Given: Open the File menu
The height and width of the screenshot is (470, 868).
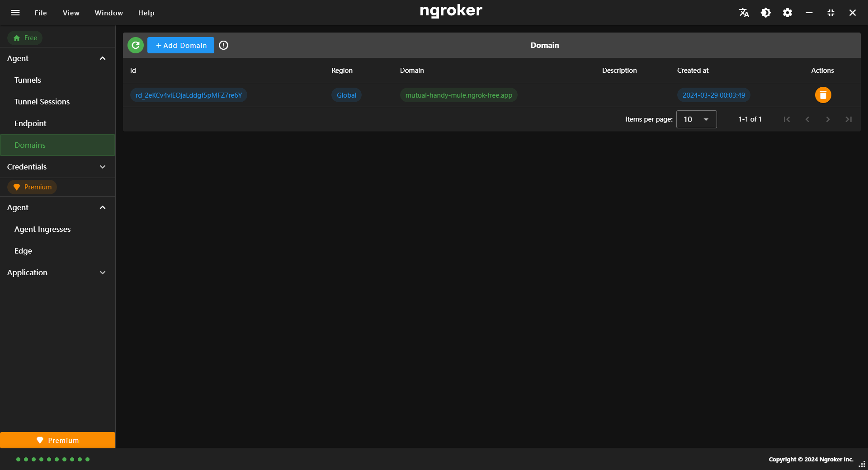Looking at the screenshot, I should (41, 13).
